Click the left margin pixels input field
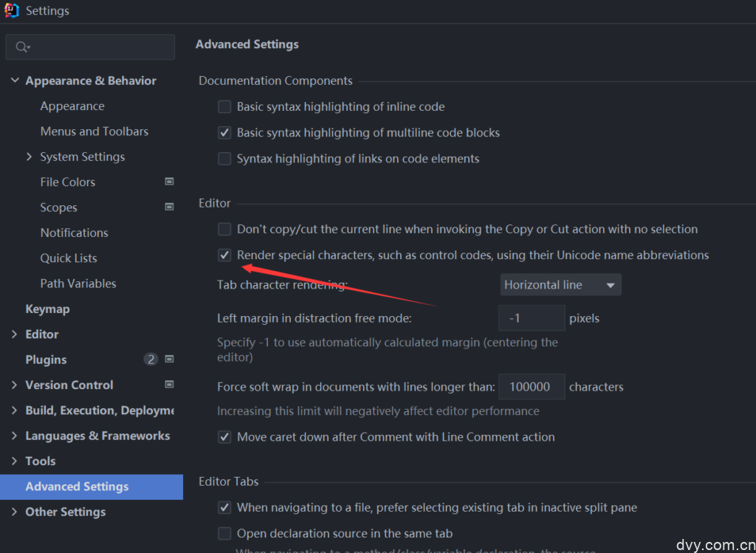The height and width of the screenshot is (553, 756). click(532, 319)
